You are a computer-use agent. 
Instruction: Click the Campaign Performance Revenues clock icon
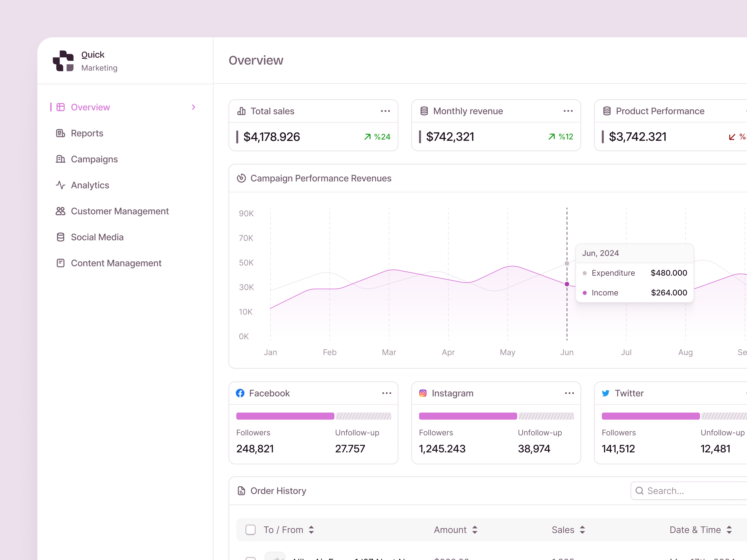pos(241,178)
